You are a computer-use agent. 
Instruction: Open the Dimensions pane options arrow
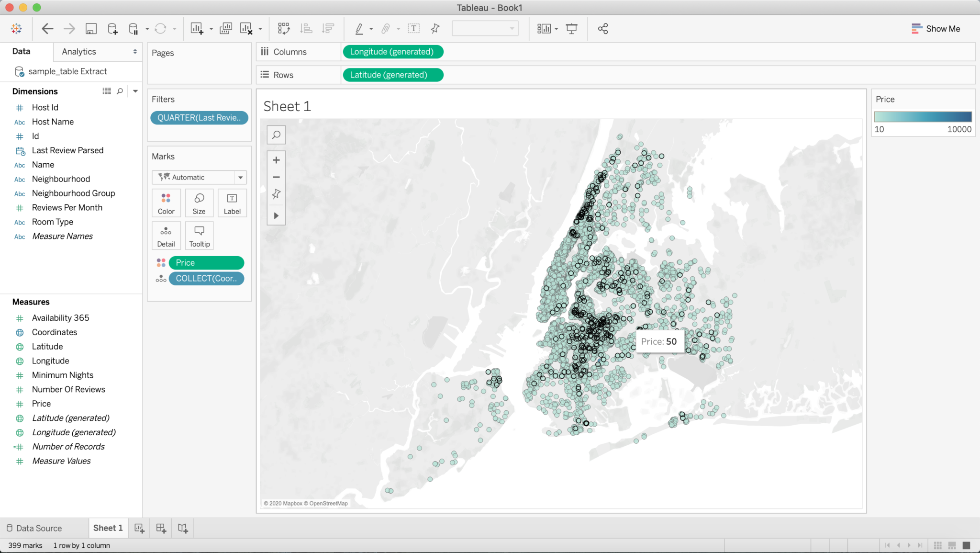point(135,91)
